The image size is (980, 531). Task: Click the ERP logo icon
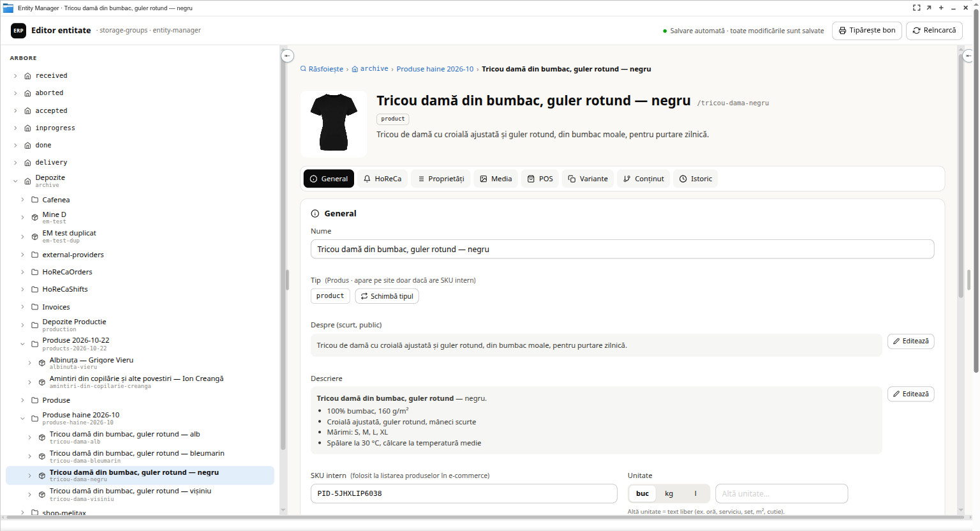coord(19,31)
